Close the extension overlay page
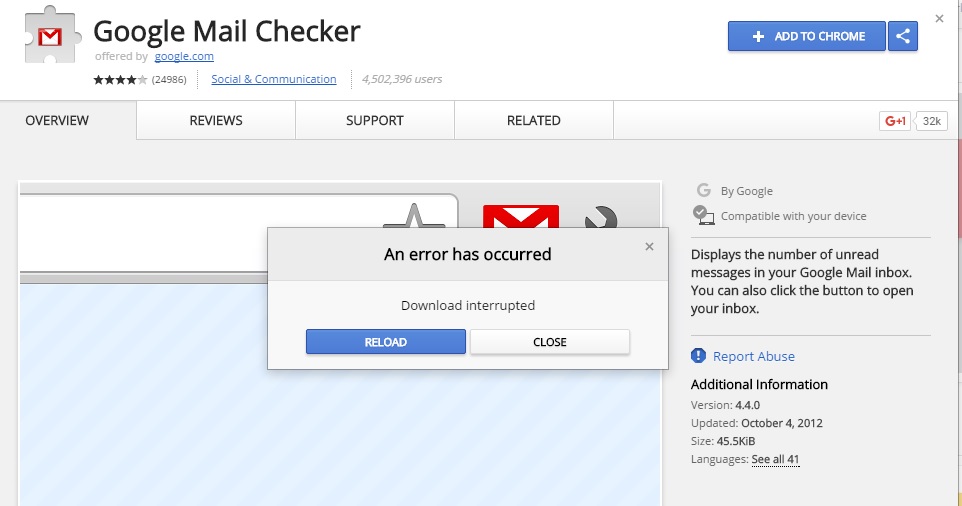The height and width of the screenshot is (506, 962). [939, 18]
